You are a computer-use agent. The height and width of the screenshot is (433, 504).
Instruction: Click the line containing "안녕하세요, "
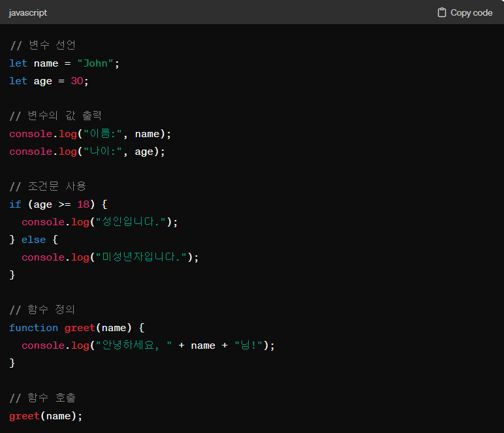click(148, 345)
